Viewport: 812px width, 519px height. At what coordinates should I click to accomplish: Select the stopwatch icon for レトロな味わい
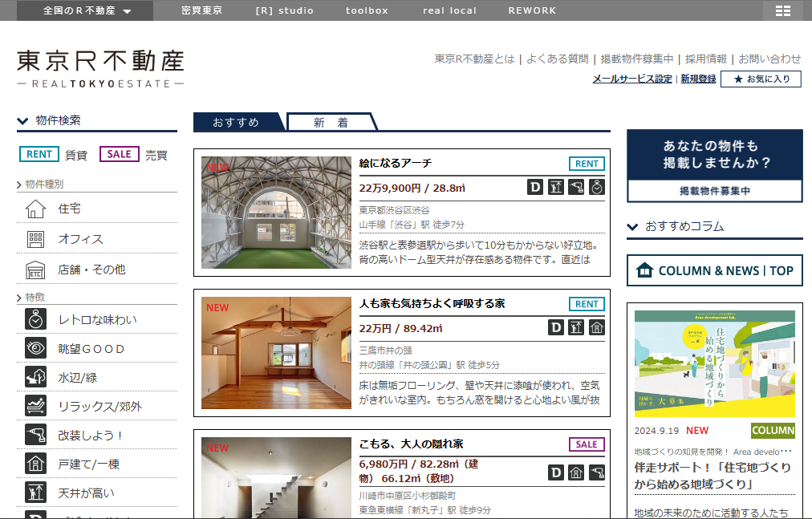35,320
